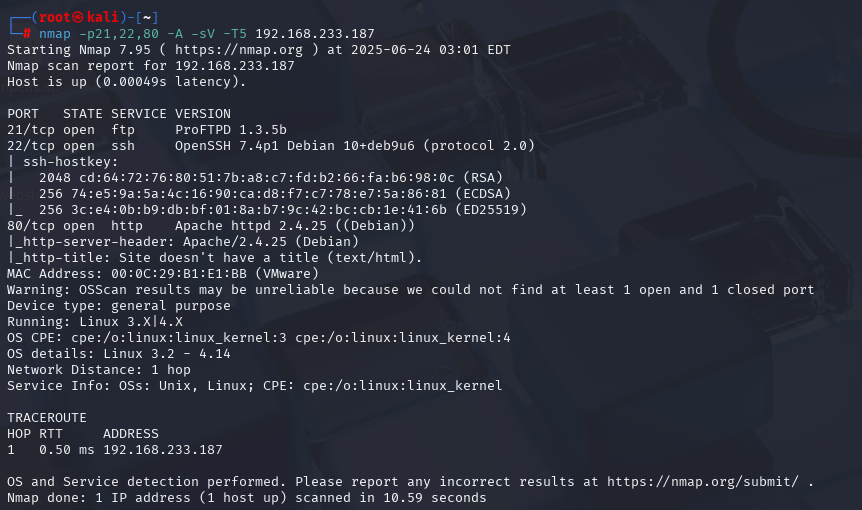Click the ProFTPD 1.3.5b version text
Screen dimensions: 862x510
231,130
